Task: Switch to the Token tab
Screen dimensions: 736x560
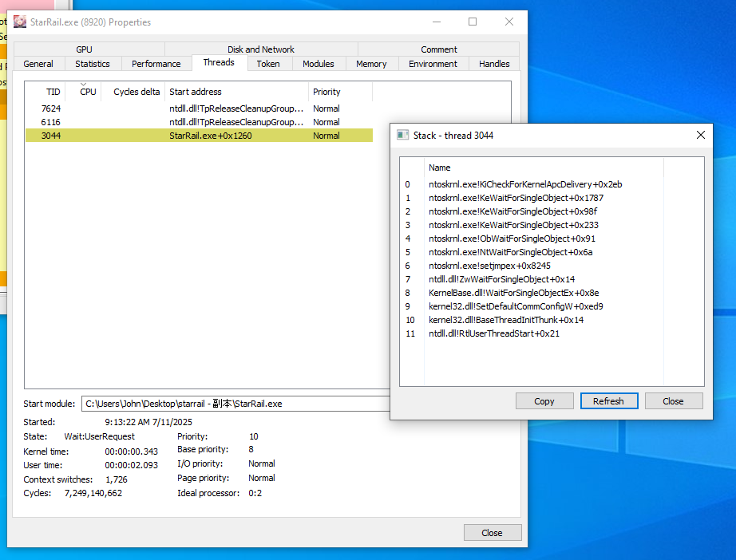Action: [x=268, y=64]
